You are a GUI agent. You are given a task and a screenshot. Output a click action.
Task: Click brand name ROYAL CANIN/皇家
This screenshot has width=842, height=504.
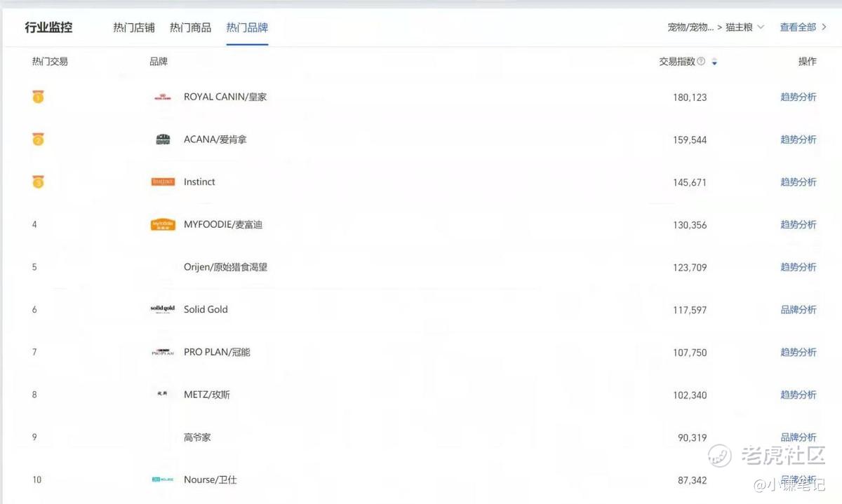coord(225,97)
